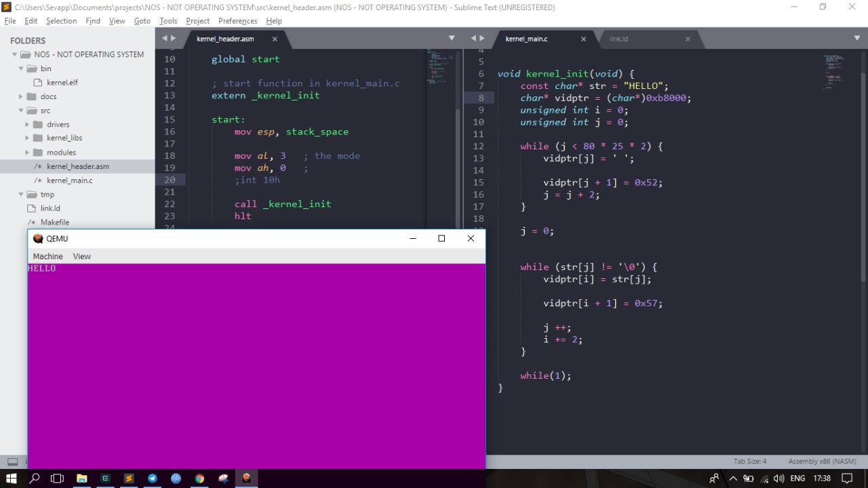
Task: Collapse the bin folder
Action: 20,69
